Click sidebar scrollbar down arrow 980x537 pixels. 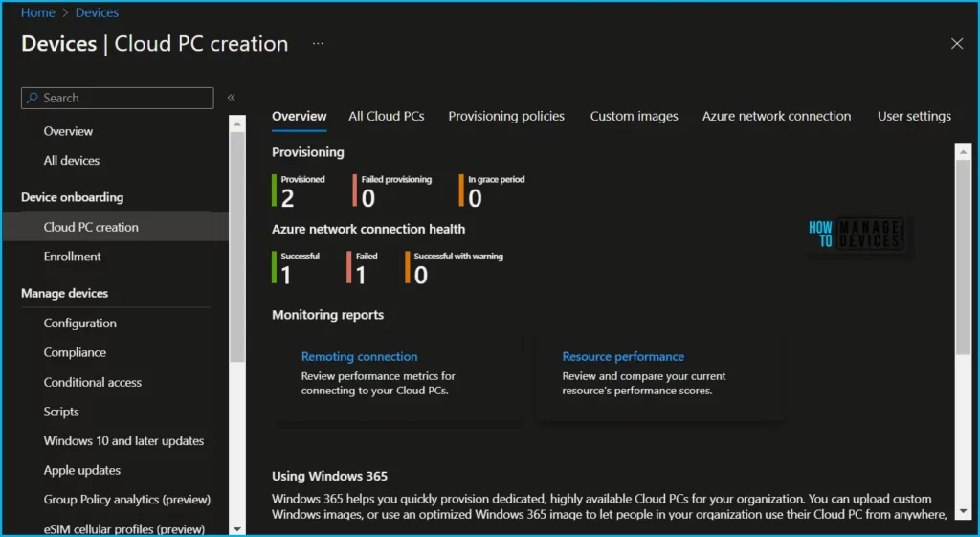point(237,529)
